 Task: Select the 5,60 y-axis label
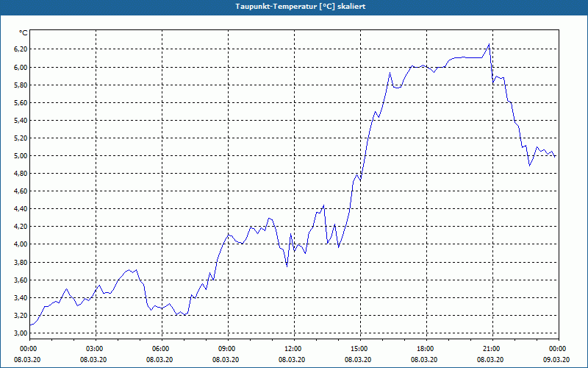coord(21,102)
